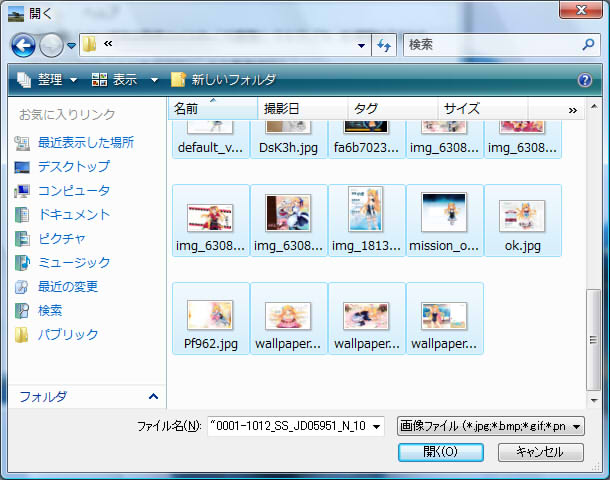Select the default_v... file
The height and width of the screenshot is (480, 610).
210,139
